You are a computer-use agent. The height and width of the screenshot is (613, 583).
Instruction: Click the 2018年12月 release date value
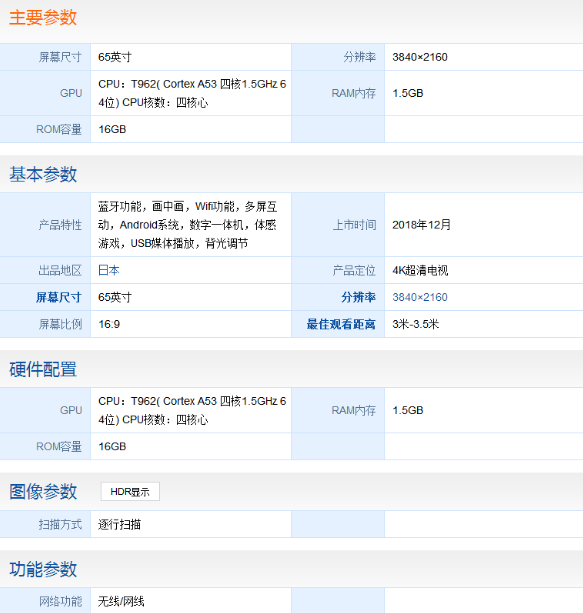[422, 225]
